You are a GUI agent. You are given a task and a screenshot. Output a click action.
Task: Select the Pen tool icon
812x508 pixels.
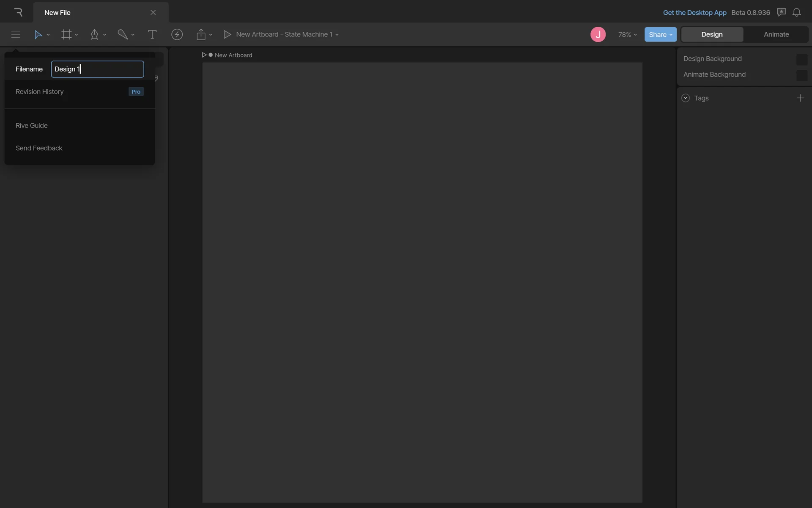point(94,35)
